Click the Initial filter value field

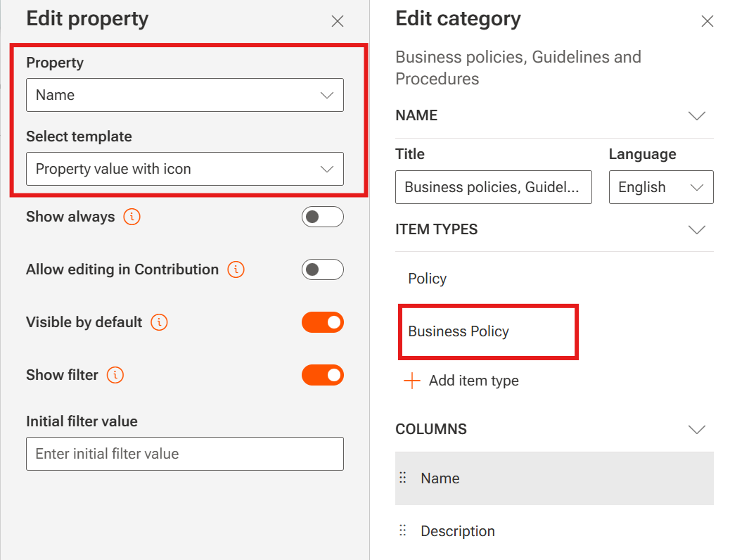pos(184,454)
